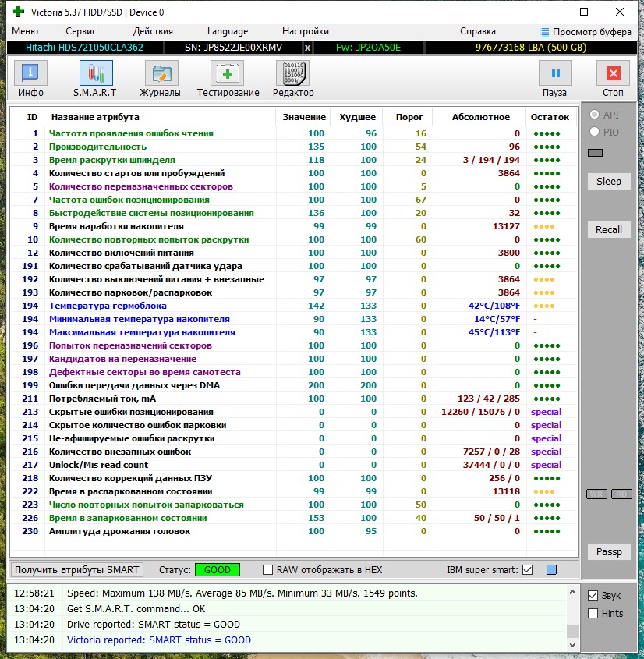Click the green Victoria cross app icon
The height and width of the screenshot is (659, 644).
tap(19, 12)
